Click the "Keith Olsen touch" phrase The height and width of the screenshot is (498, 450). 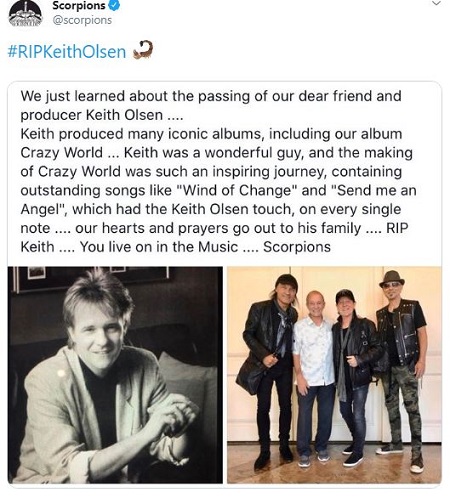click(x=233, y=209)
